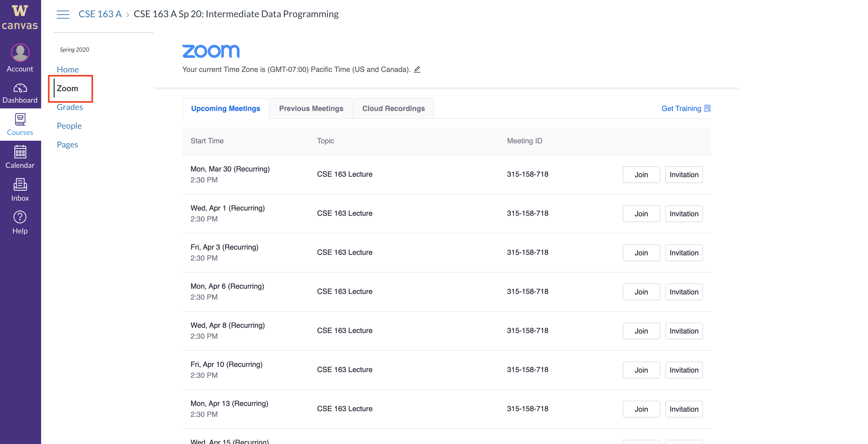Open the CSE 163 A breadcrumb link

click(x=100, y=14)
